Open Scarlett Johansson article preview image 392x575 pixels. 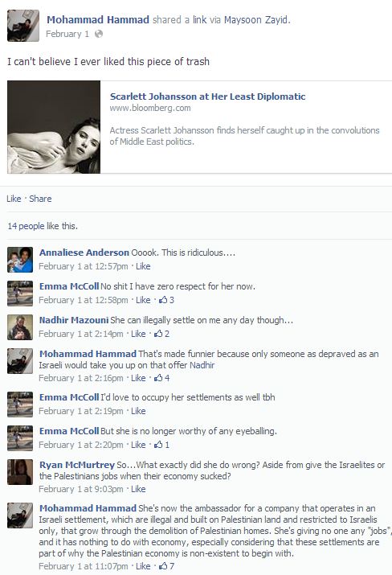(x=54, y=127)
